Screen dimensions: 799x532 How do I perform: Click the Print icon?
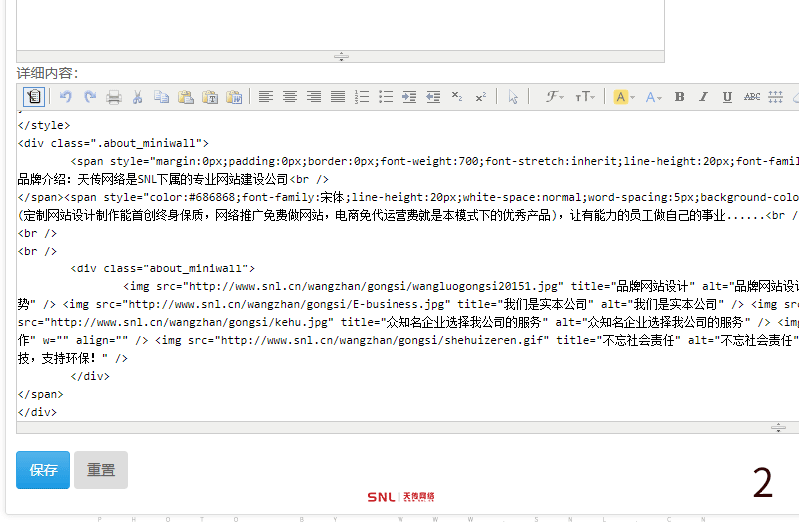click(x=114, y=97)
